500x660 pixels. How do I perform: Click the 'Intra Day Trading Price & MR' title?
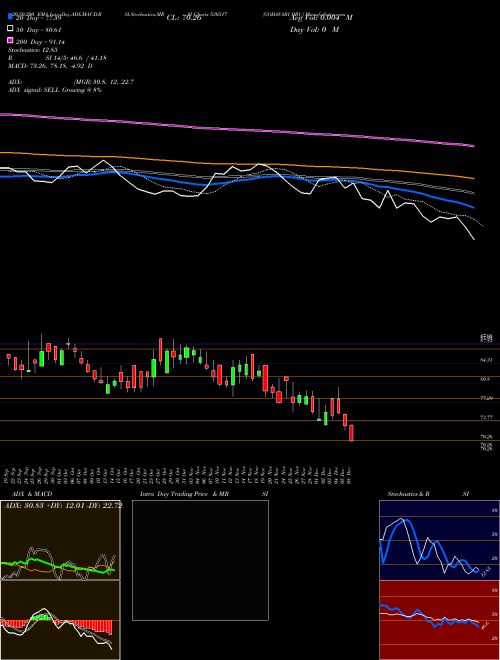[184, 494]
